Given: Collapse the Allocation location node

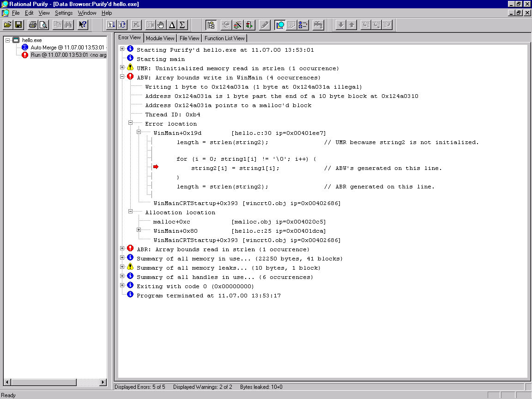Looking at the screenshot, I should [130, 211].
